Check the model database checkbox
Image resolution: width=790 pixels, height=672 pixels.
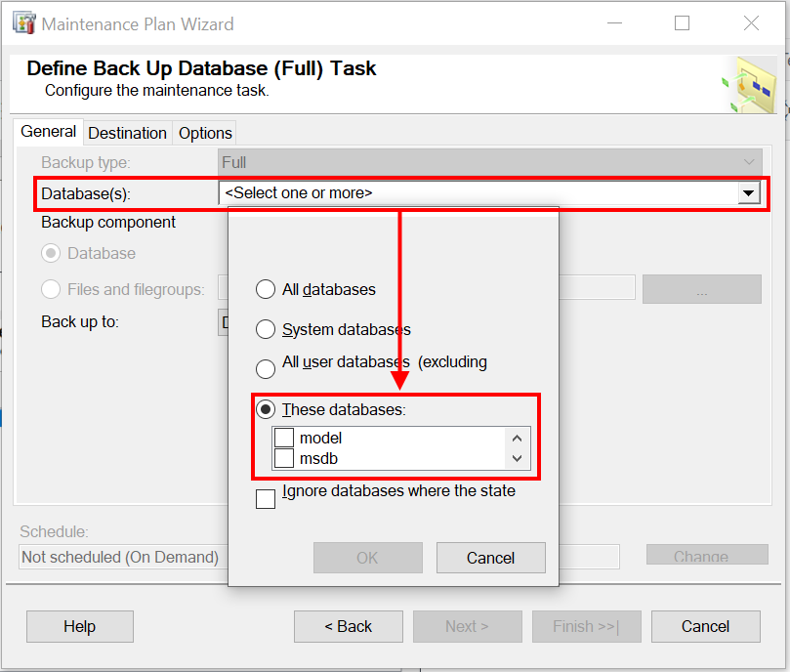point(284,438)
